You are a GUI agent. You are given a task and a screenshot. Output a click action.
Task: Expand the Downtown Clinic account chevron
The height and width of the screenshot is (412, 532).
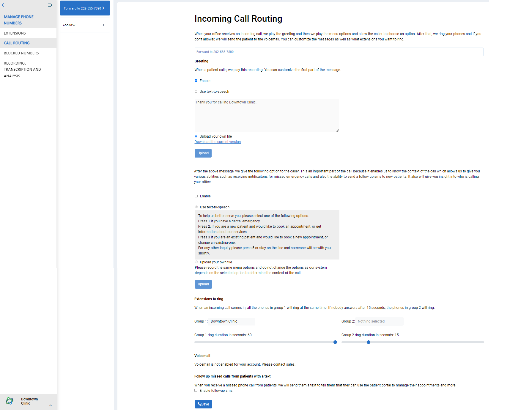[x=51, y=405]
